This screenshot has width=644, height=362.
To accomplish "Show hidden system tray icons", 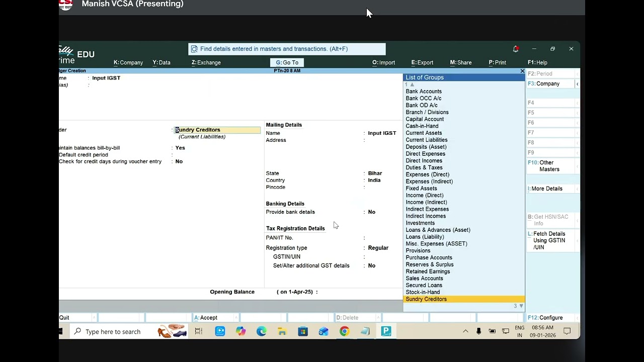I will coord(465,331).
